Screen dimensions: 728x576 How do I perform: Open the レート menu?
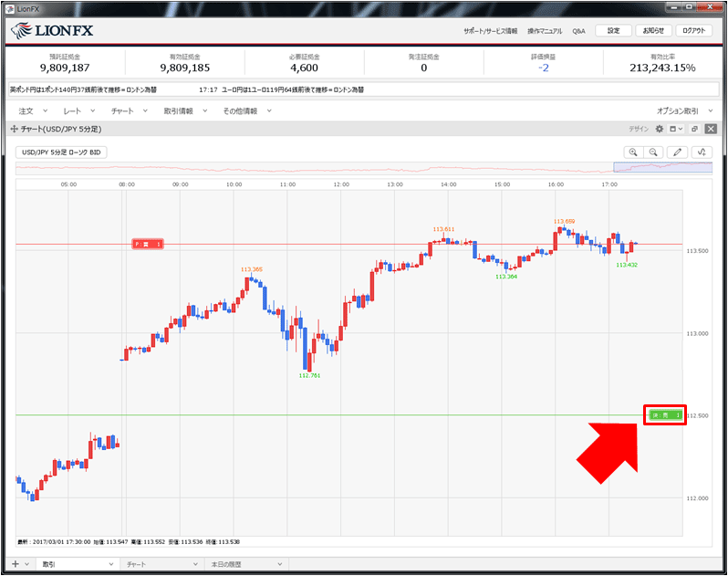79,111
